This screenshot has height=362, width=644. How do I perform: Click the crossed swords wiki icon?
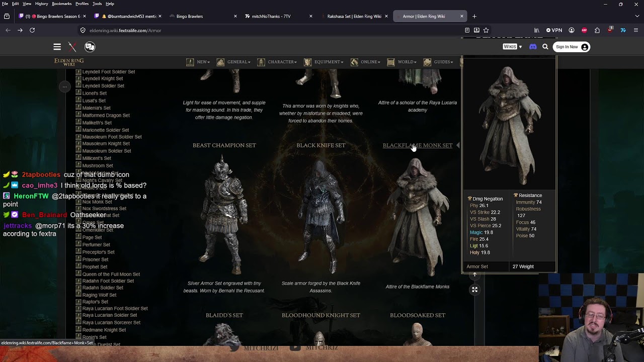click(x=72, y=47)
